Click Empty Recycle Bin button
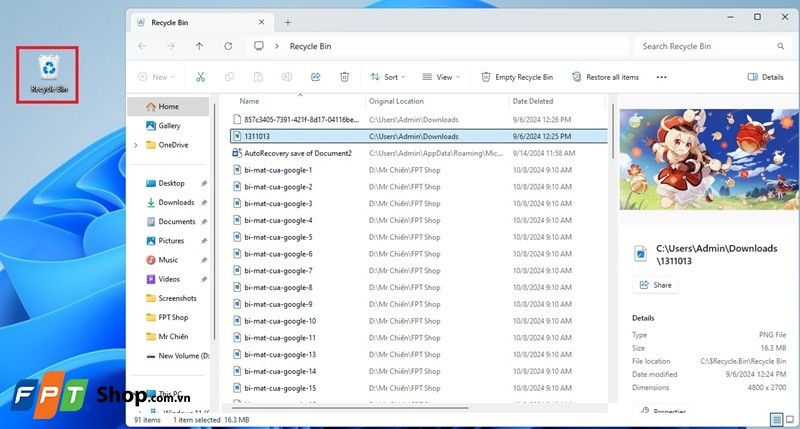 point(517,77)
